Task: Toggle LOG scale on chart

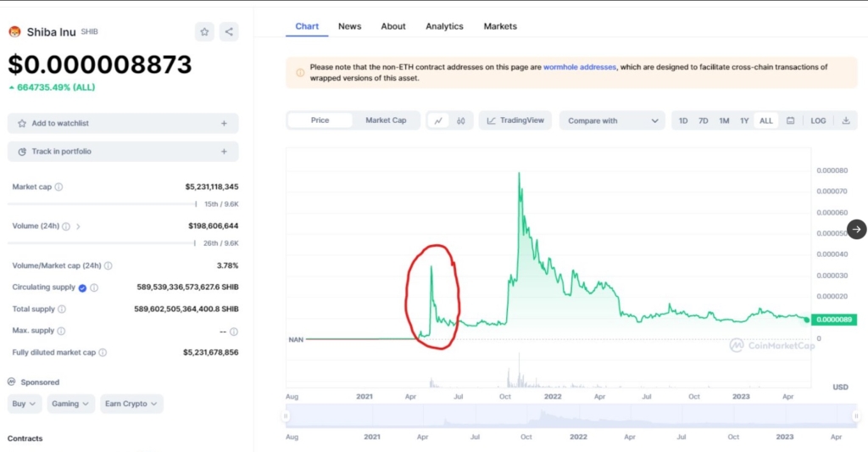Action: tap(818, 120)
